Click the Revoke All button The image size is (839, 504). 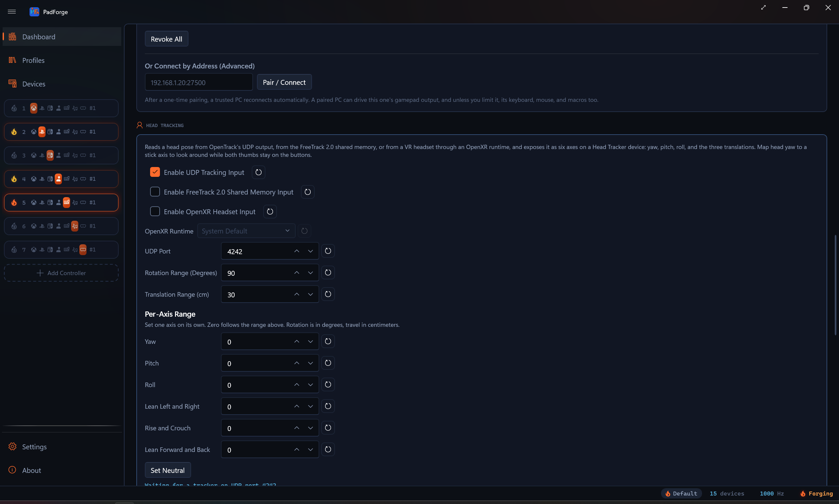(x=166, y=39)
